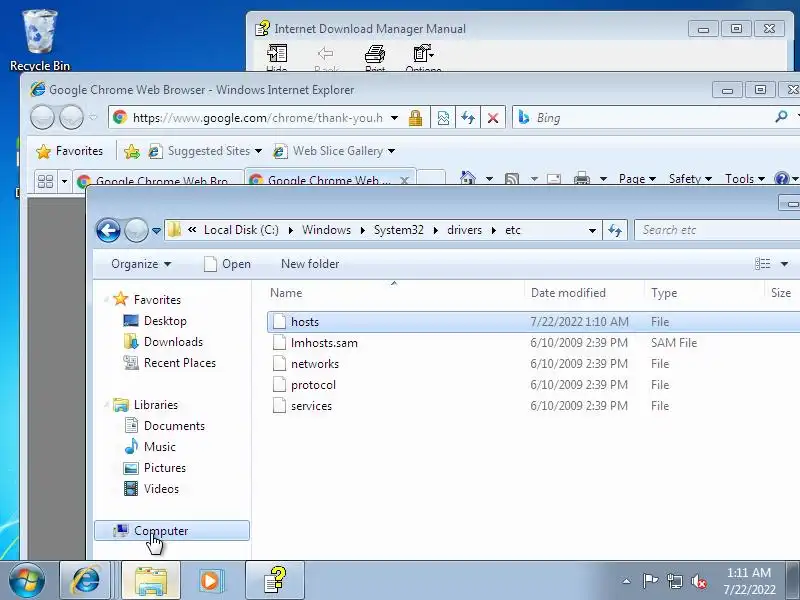Click Internet Explorer back button
Viewport: 800px width, 600px height.
pyautogui.click(x=42, y=118)
